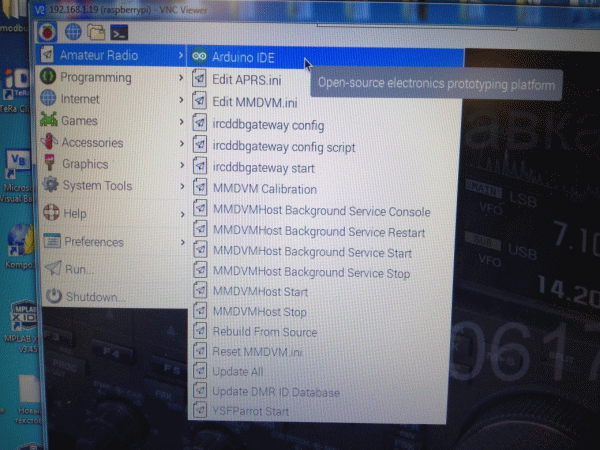Expand the Games submenu arrow
Screen dimensions: 600x450
pos(182,122)
